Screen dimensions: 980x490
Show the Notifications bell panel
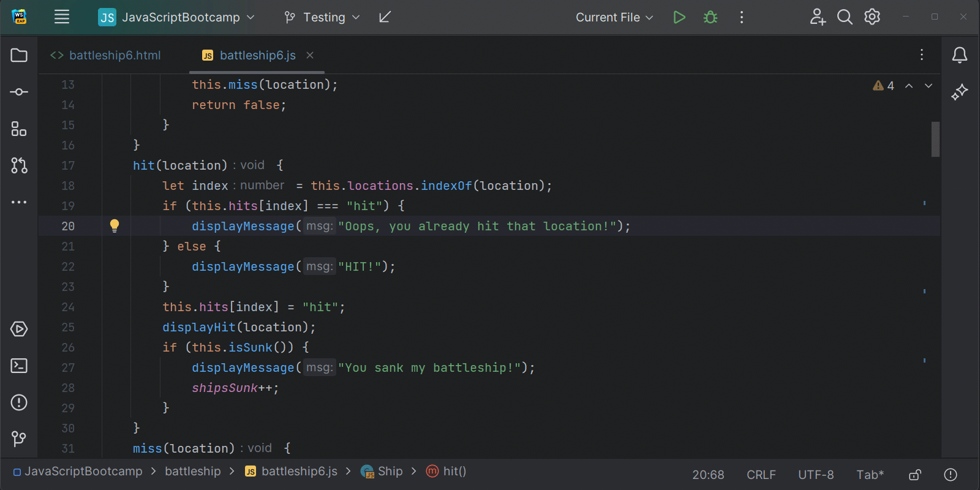[959, 55]
